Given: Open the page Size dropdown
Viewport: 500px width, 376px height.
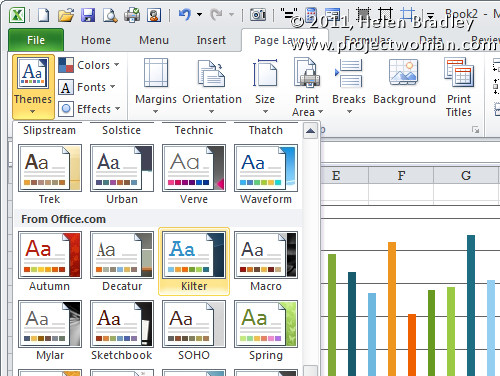Looking at the screenshot, I should (265, 86).
